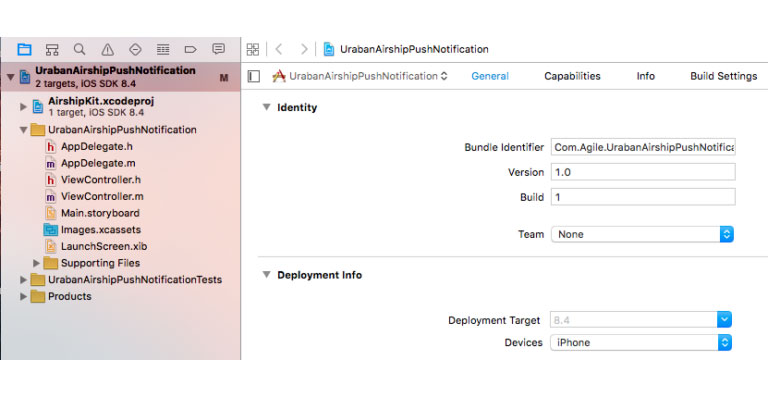Click the related items grid icon
Image resolution: width=768 pixels, height=401 pixels.
pos(253,49)
